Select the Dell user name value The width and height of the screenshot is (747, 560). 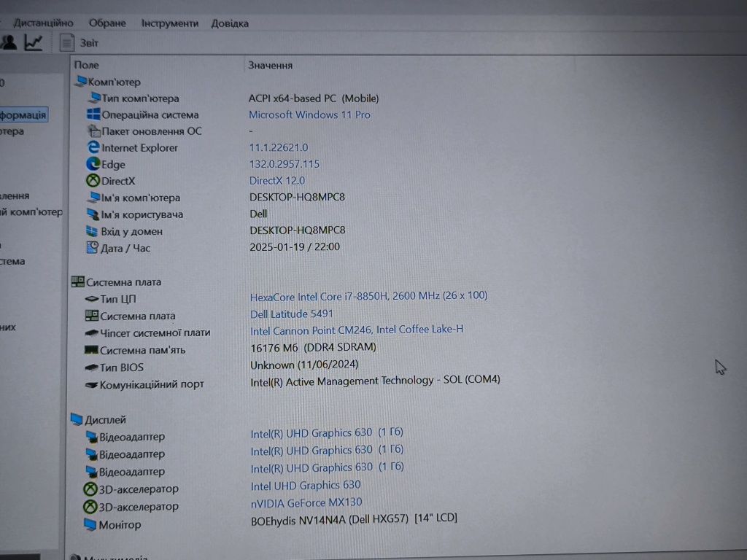pos(258,214)
